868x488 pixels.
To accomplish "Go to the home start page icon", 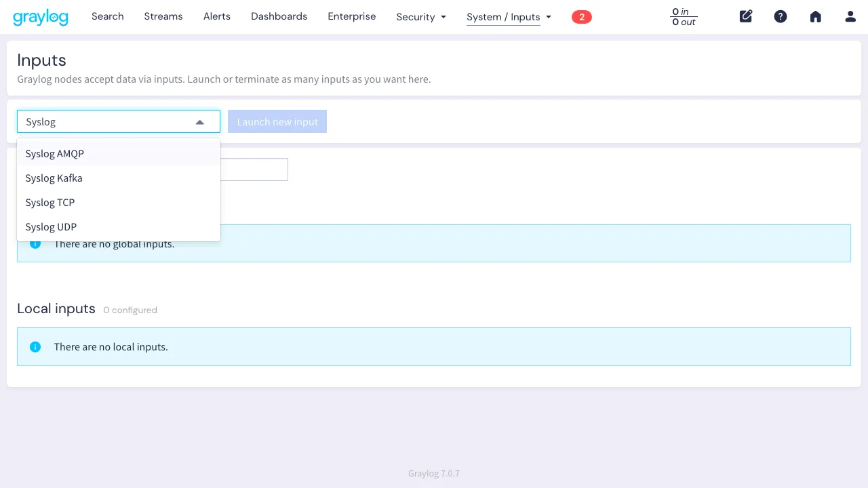I will click(x=816, y=16).
